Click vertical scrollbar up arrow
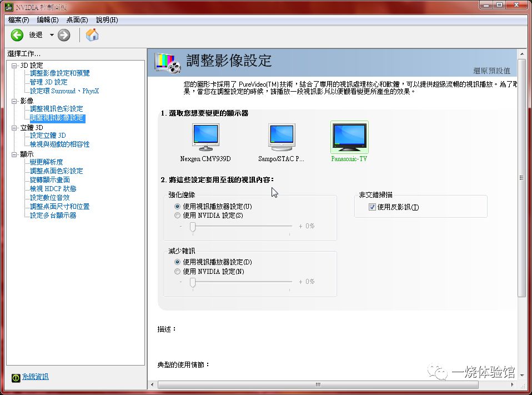The height and width of the screenshot is (395, 532). click(521, 54)
